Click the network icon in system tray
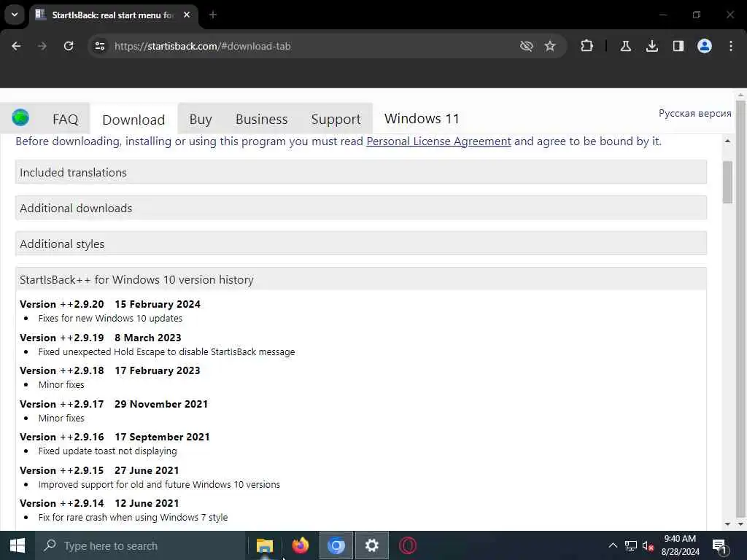 pyautogui.click(x=631, y=545)
